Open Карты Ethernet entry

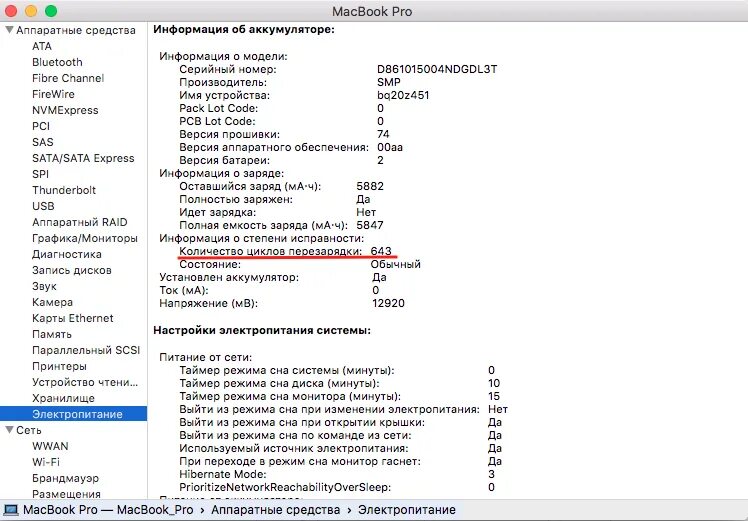tap(73, 318)
